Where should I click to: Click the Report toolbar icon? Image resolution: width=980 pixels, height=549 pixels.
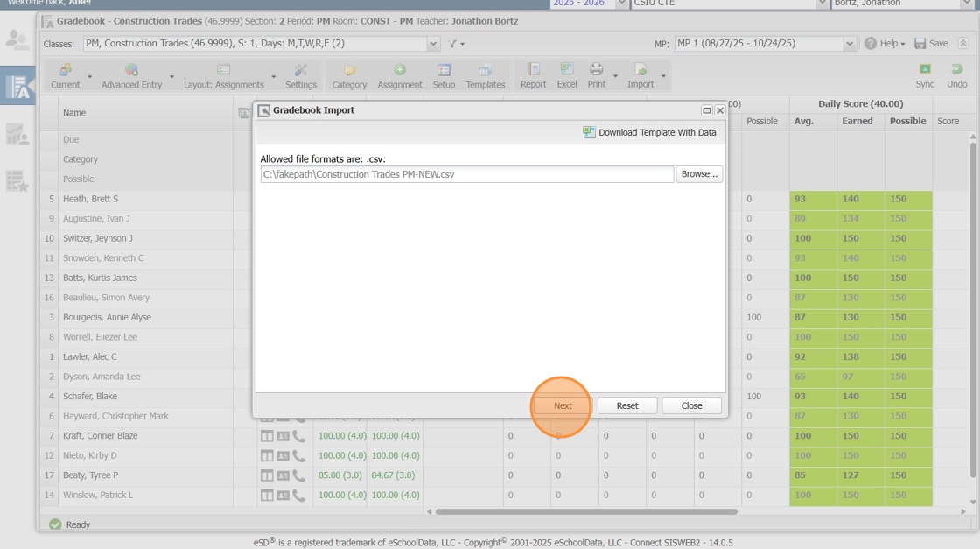tap(533, 70)
